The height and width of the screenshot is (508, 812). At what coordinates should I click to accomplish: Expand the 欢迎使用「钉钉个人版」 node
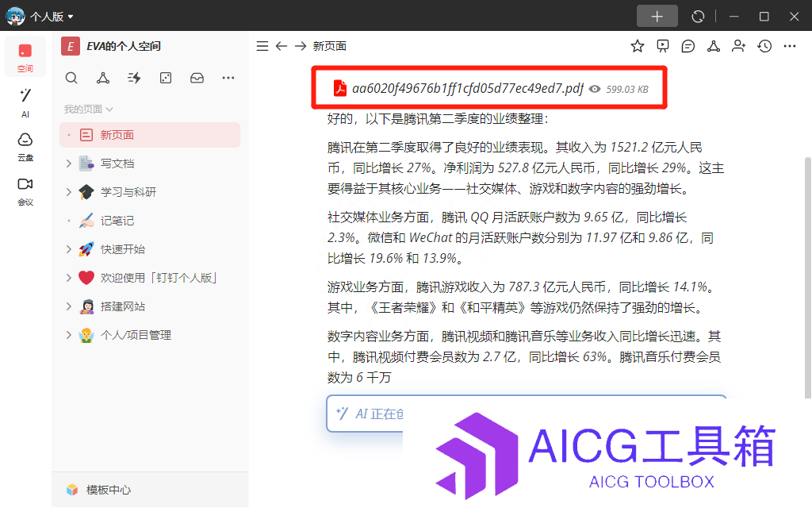click(69, 278)
